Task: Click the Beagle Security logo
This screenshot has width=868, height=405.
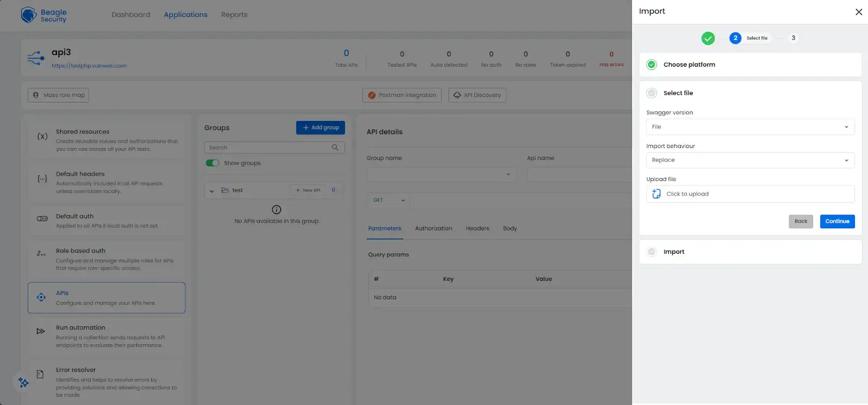Action: pyautogui.click(x=43, y=15)
